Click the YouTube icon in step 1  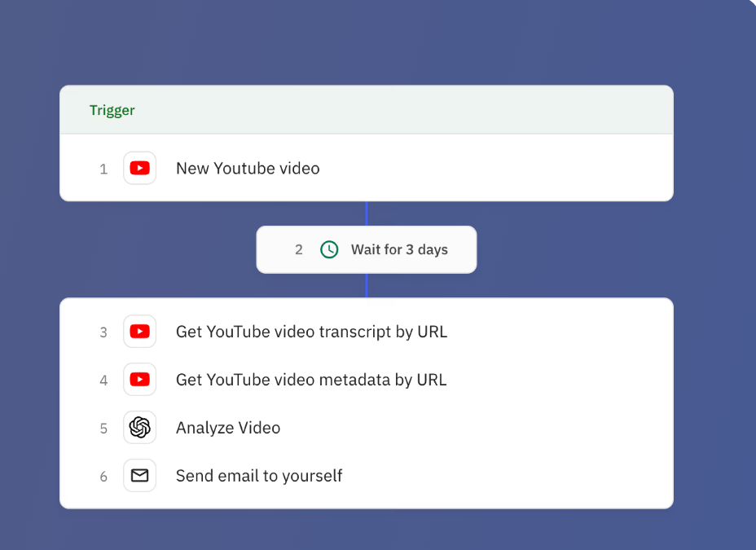tap(139, 169)
